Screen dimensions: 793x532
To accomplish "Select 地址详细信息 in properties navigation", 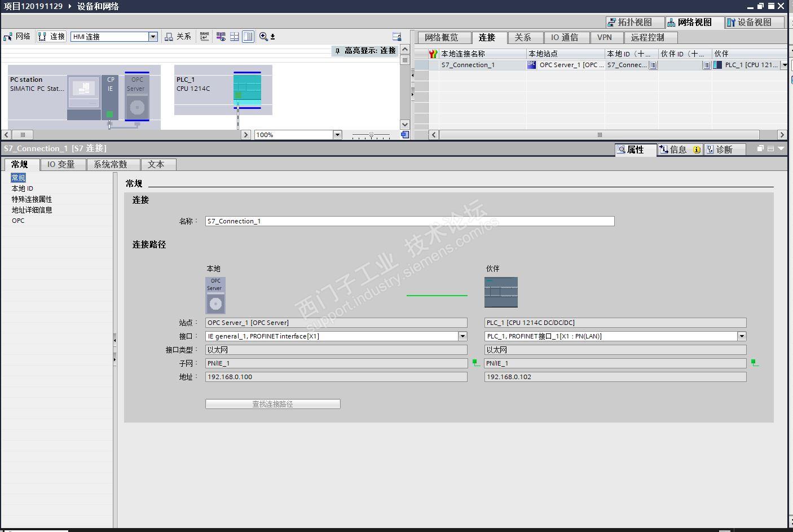I will [32, 210].
